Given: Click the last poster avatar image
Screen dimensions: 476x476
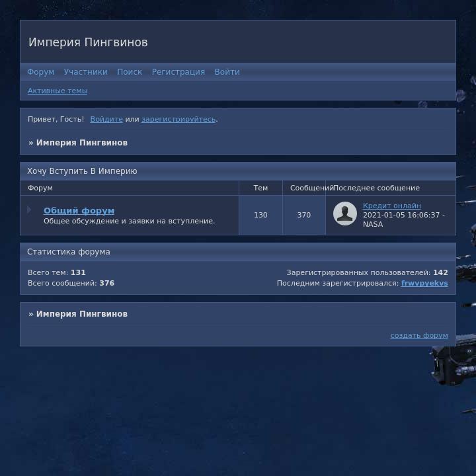Looking at the screenshot, I should [x=345, y=214].
